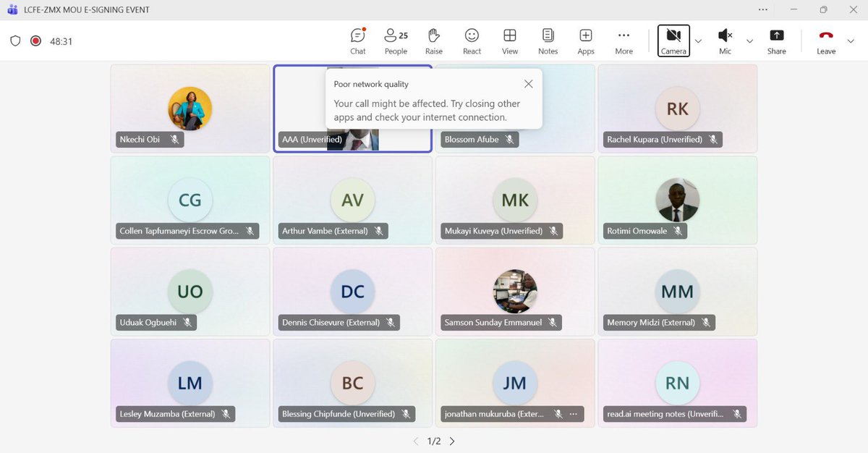
Task: Go to previous page of participants
Action: pos(416,441)
